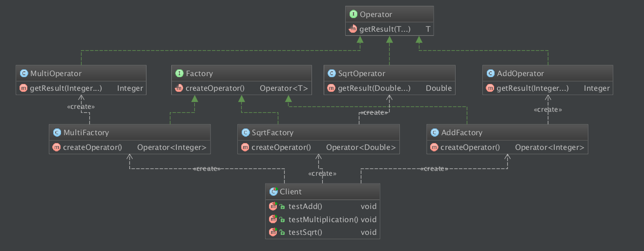Select the testAdd() method in Client
Screen dimensions: 644x251
pyautogui.click(x=305, y=206)
